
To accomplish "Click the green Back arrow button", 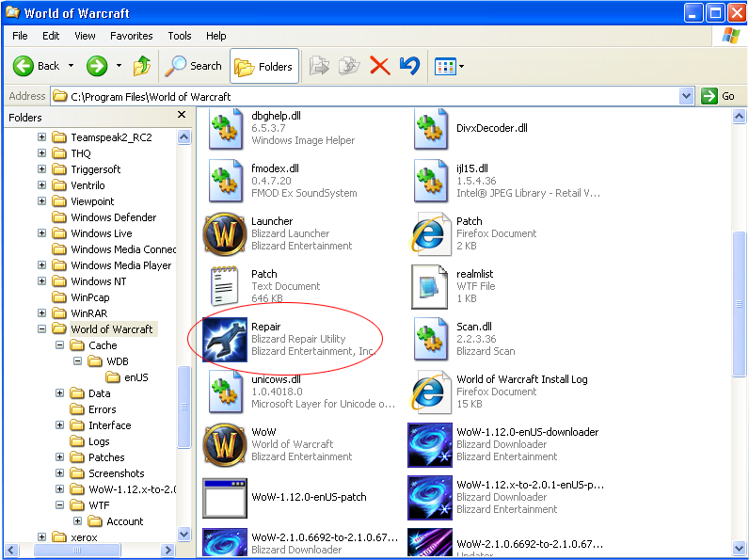I will [23, 66].
